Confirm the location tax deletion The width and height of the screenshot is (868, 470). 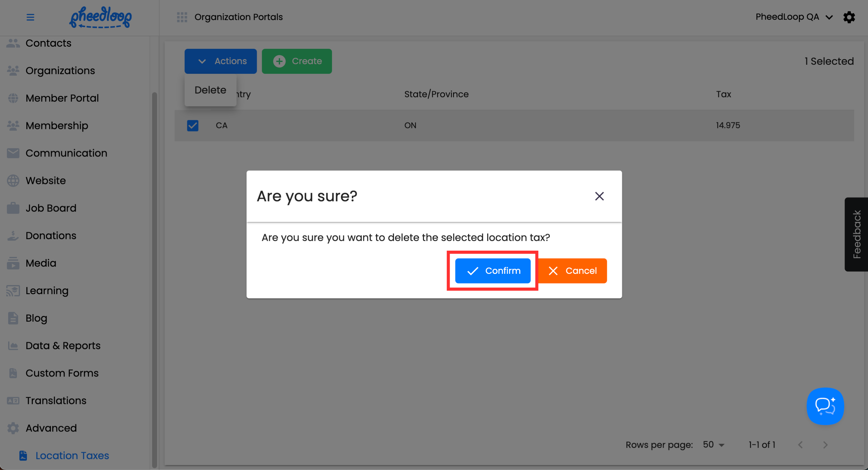pyautogui.click(x=493, y=271)
